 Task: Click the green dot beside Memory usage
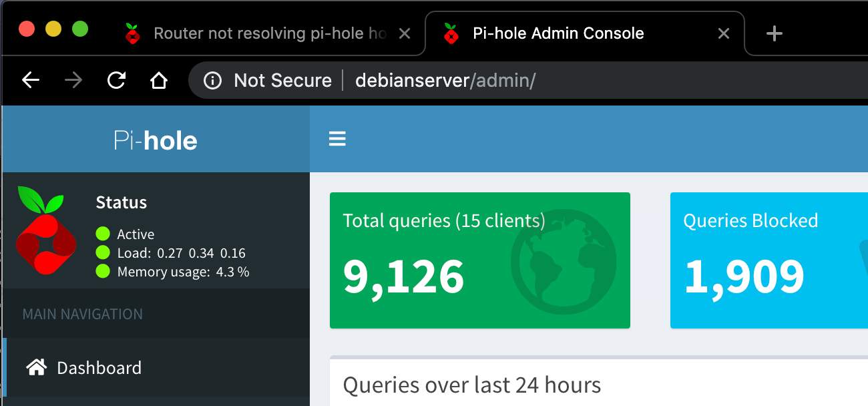pyautogui.click(x=102, y=271)
